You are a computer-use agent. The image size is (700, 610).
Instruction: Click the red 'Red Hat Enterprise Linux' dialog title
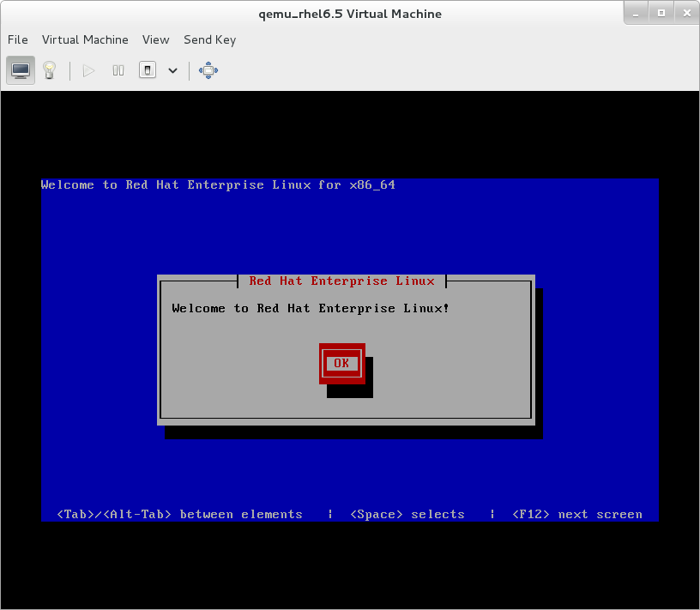342,281
